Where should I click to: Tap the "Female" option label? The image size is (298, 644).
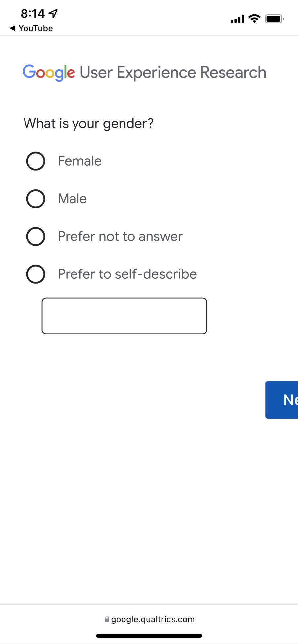[x=80, y=161]
